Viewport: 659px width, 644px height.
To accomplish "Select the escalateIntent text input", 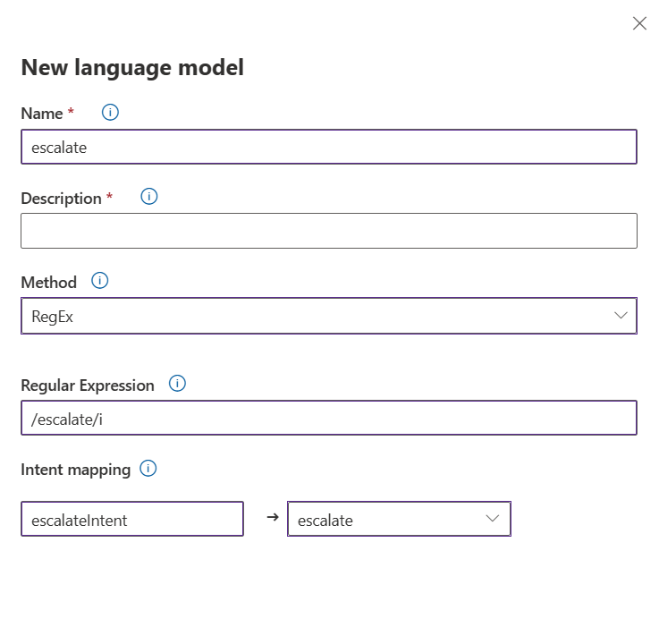I will 131,519.
